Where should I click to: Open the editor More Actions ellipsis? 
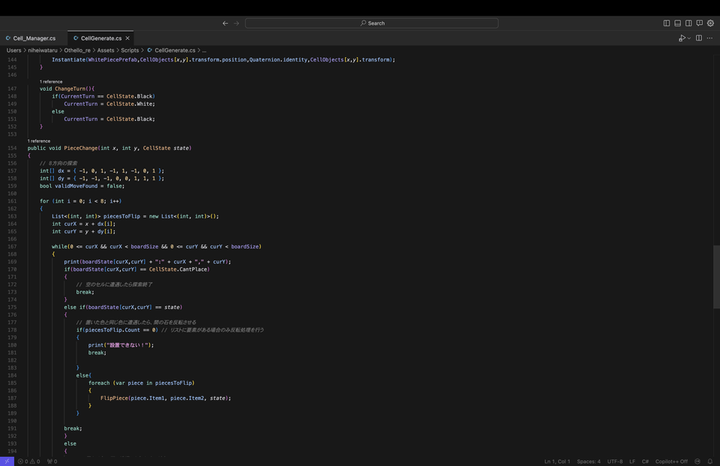(x=710, y=38)
